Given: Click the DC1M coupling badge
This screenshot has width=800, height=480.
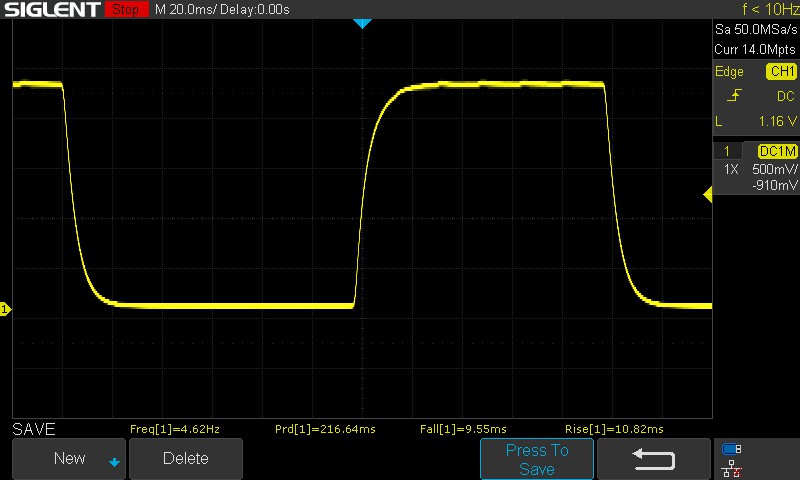Looking at the screenshot, I should (x=778, y=151).
